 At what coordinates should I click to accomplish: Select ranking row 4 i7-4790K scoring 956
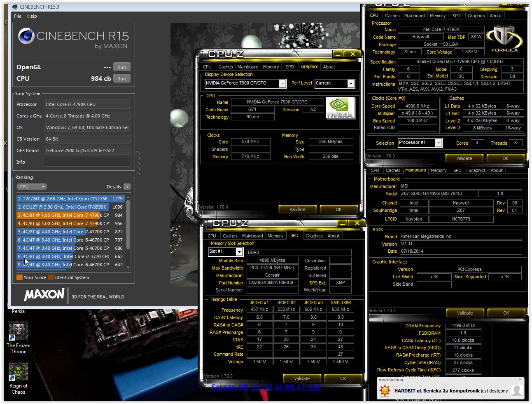coord(70,223)
